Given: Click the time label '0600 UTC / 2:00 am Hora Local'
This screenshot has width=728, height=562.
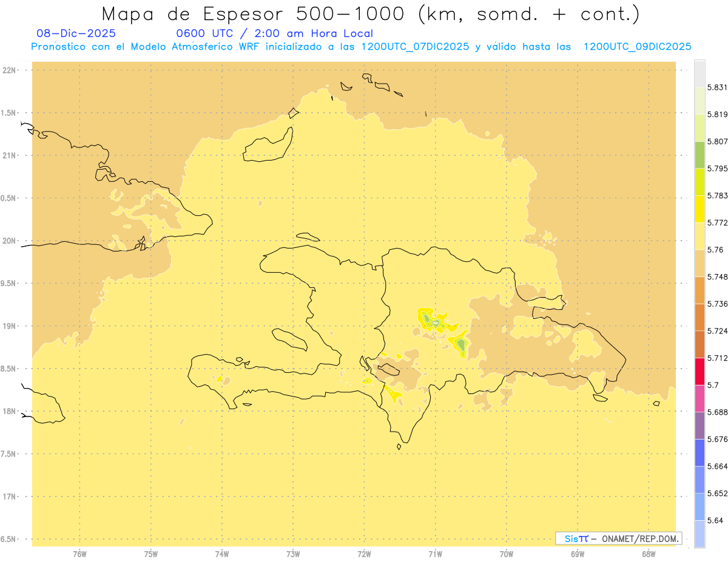Looking at the screenshot, I should pos(274,33).
